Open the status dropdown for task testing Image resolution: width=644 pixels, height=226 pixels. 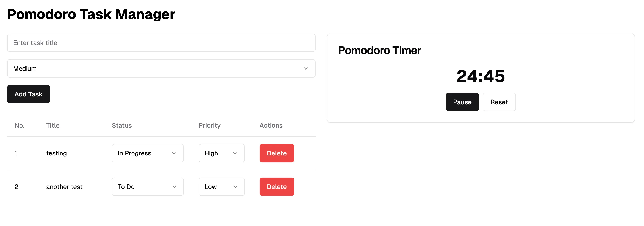[x=148, y=153]
